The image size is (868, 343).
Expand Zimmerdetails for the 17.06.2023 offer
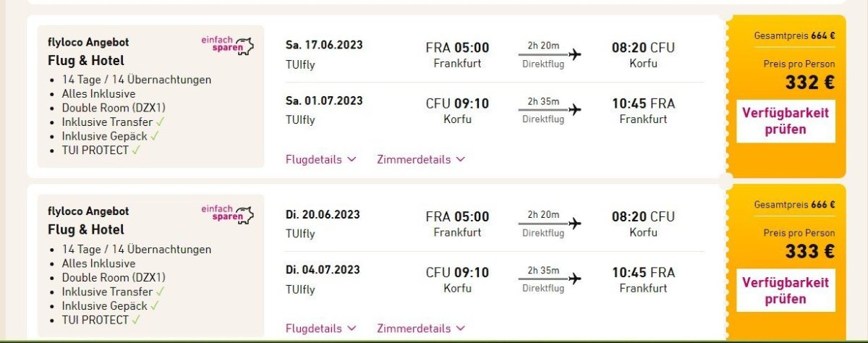420,159
